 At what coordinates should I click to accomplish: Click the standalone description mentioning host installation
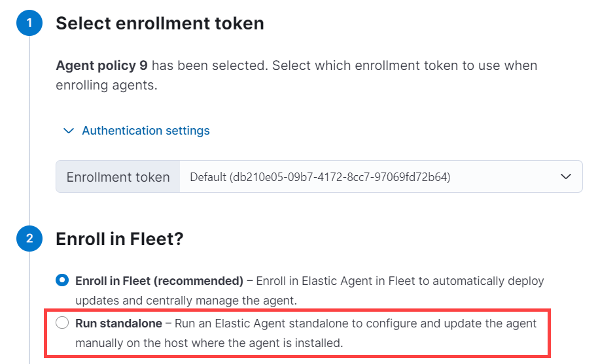209,342
